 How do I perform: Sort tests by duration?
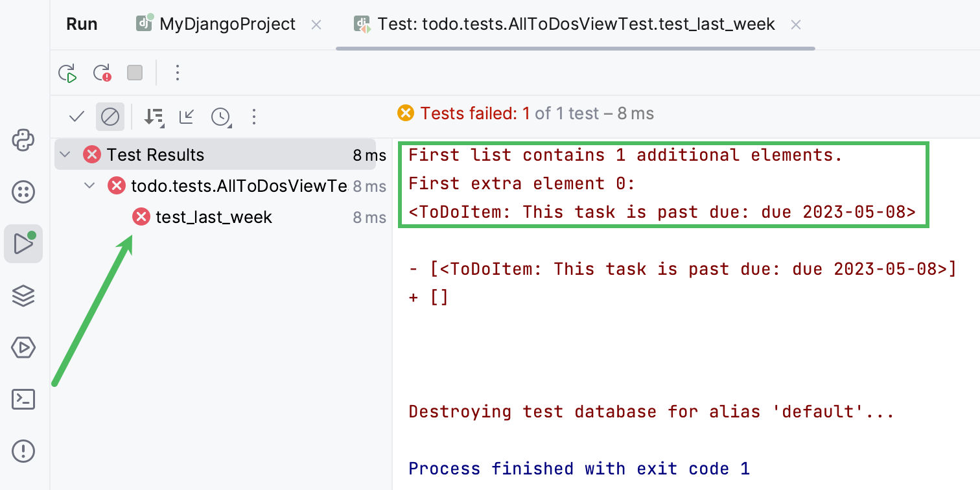pyautogui.click(x=154, y=117)
